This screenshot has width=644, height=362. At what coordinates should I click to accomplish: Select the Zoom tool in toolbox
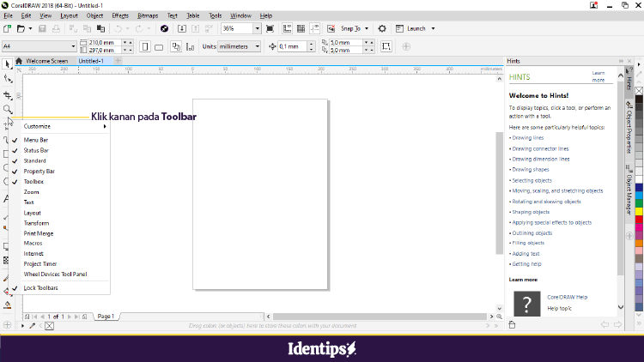pos(8,109)
